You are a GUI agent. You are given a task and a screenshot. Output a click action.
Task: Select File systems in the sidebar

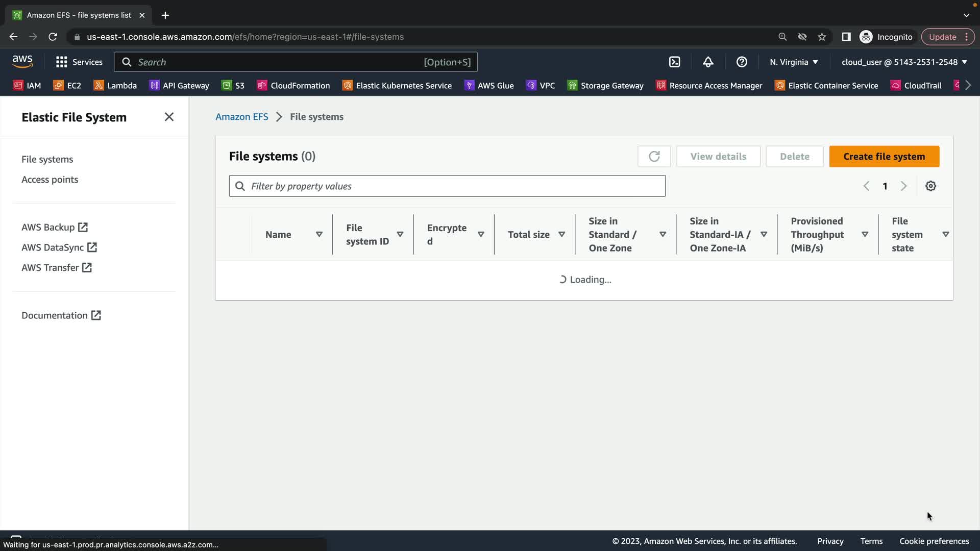(x=47, y=159)
